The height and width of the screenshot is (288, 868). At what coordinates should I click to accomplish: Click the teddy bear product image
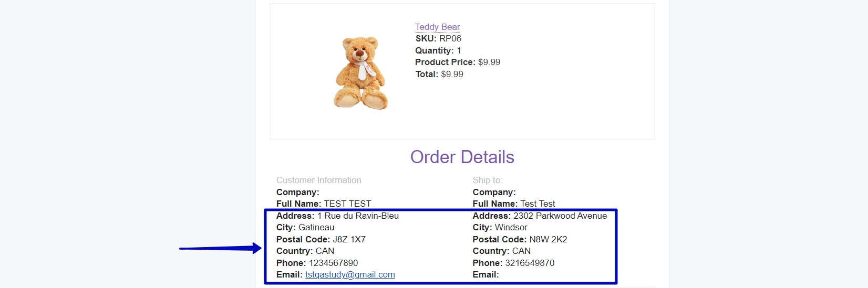tap(361, 73)
